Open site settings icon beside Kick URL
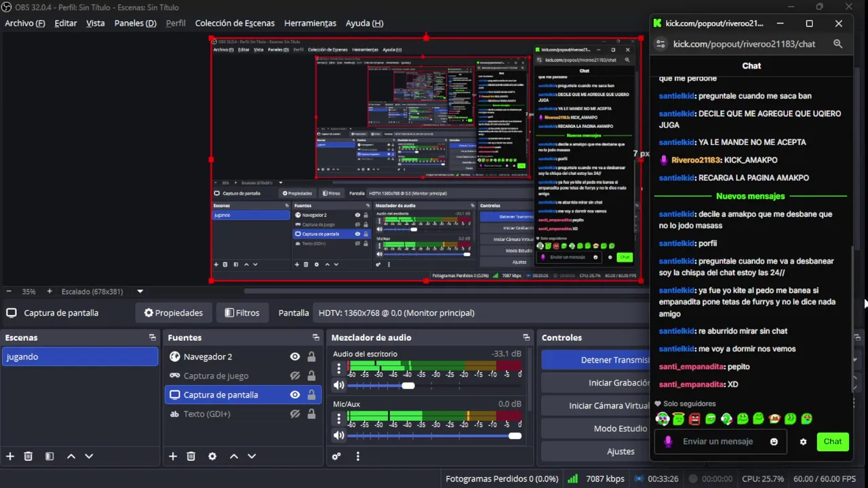This screenshot has height=488, width=868. (x=660, y=44)
